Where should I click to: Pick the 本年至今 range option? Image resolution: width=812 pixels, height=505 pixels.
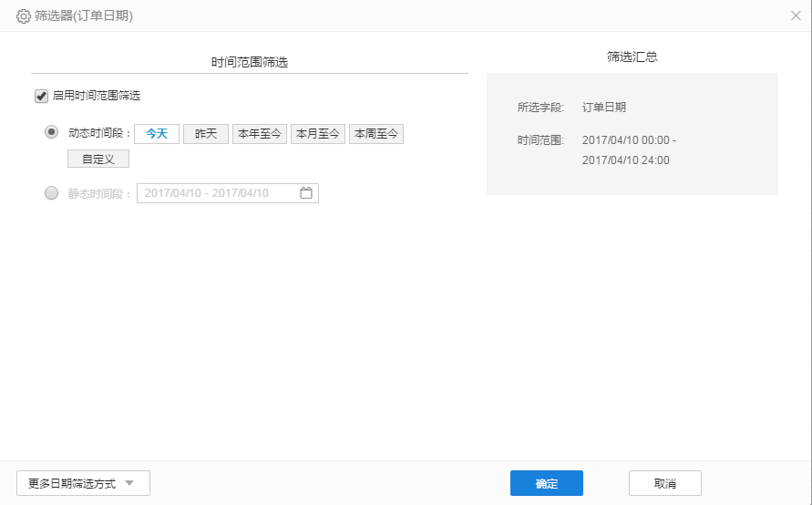(x=259, y=134)
